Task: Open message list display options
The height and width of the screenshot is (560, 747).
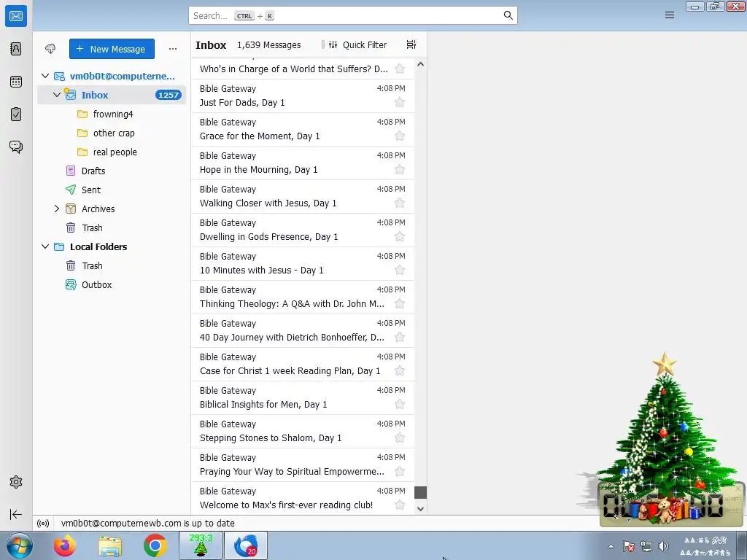Action: (x=411, y=44)
